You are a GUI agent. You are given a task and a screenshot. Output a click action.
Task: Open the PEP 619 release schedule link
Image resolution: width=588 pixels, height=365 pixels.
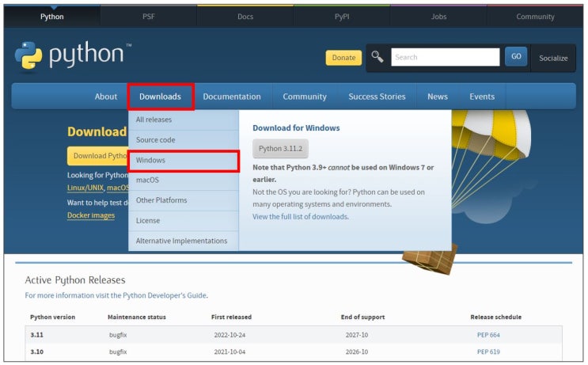point(488,352)
